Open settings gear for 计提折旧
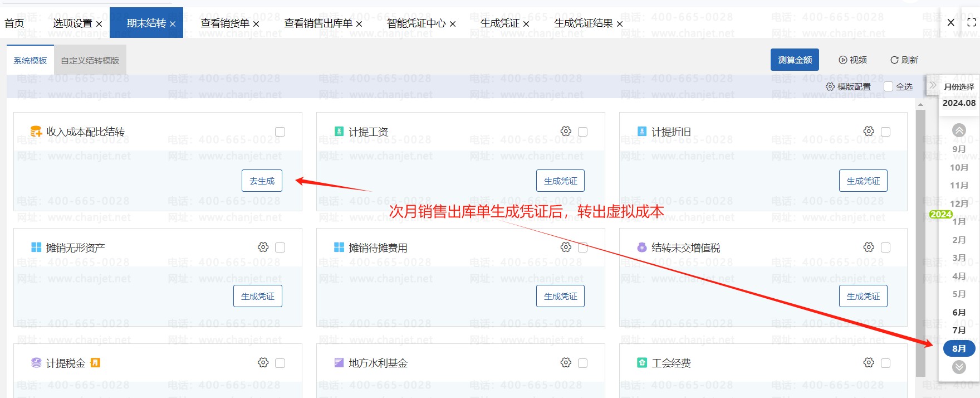Viewport: 980px width, 398px height. pos(869,131)
